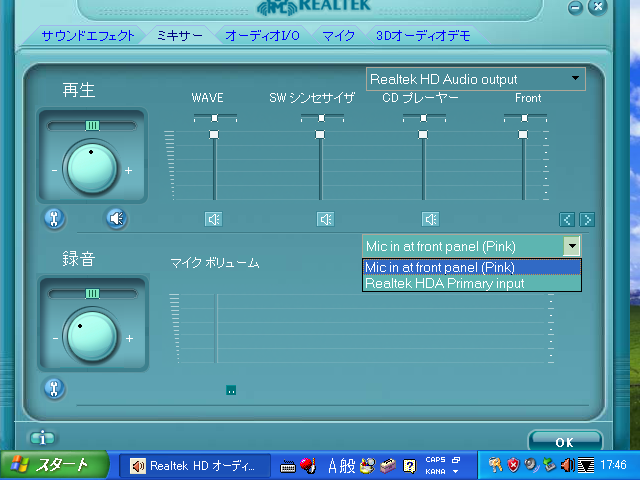Toggle the CAPS indicator in language bar
This screenshot has width=640, height=480.
[x=436, y=460]
